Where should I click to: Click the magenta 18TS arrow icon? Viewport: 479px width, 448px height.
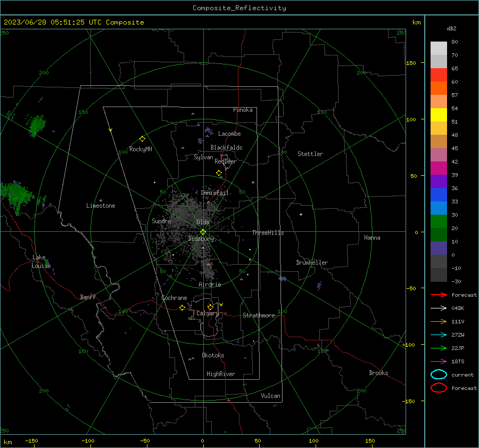(439, 362)
